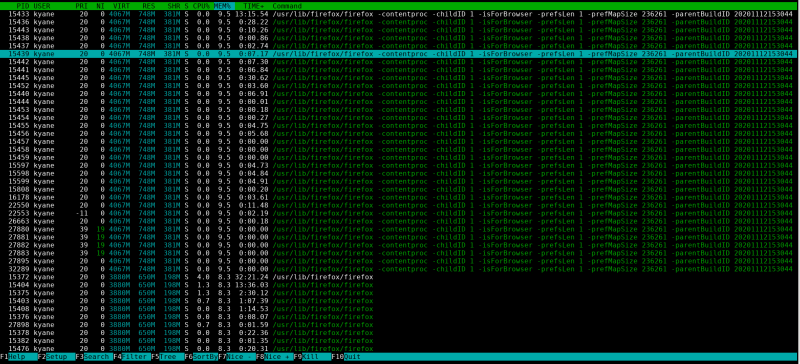This screenshot has height=364, width=800.
Task: Select process row with PID 27880
Action: [x=400, y=229]
